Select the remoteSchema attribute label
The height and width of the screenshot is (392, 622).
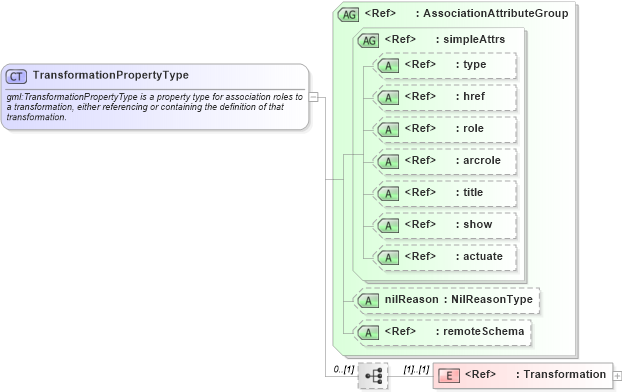[484, 331]
